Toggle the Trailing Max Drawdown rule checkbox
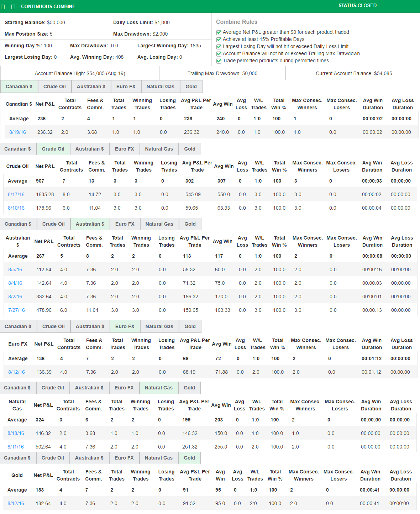Screen dimensions: 420x514 pos(219,53)
